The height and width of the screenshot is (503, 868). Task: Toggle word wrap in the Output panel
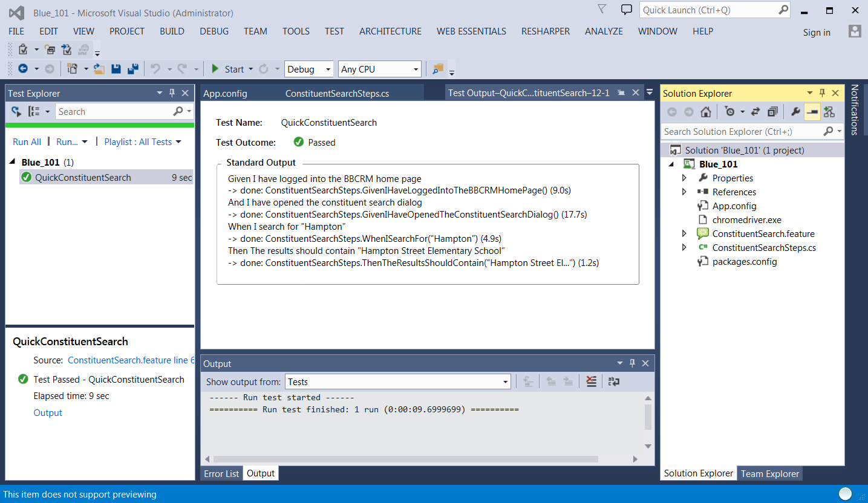click(613, 381)
